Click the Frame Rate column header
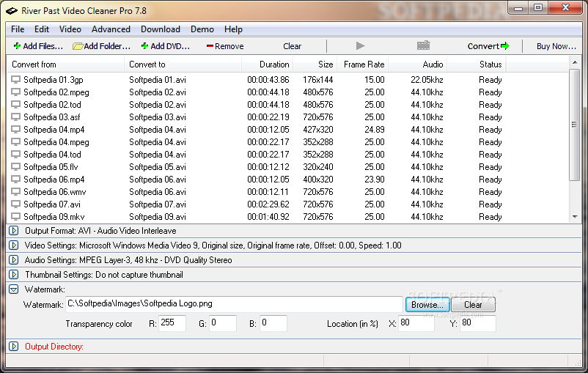Viewport: 588px width, 373px height. (363, 64)
